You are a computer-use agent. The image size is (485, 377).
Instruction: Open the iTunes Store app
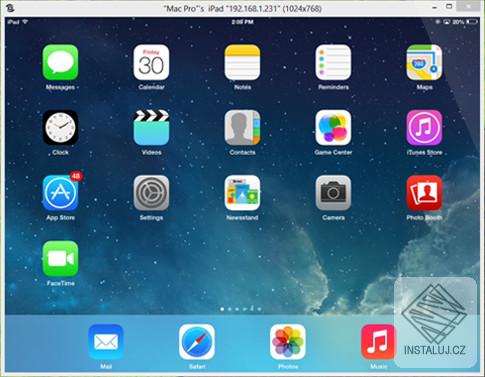pos(424,128)
